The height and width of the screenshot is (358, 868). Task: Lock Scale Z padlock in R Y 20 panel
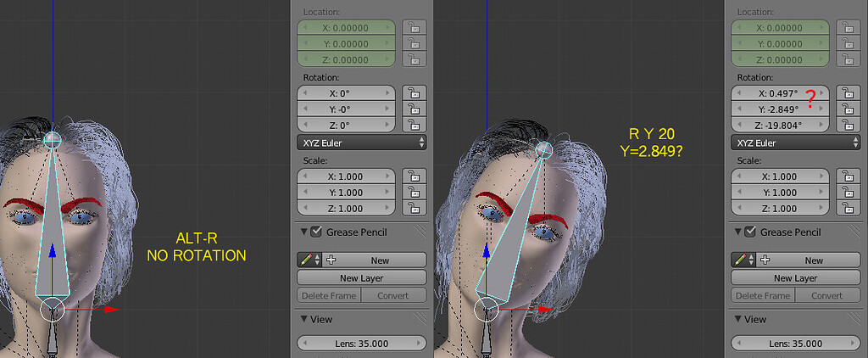(x=848, y=209)
